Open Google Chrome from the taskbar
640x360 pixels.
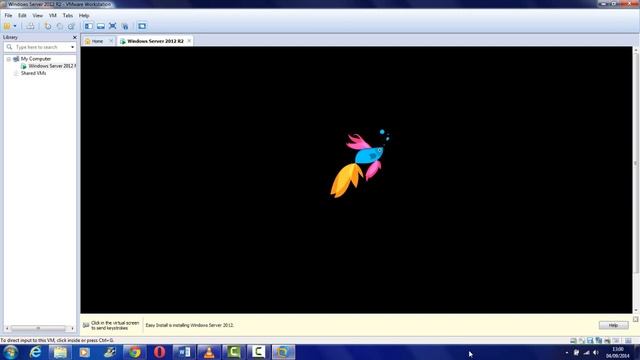(135, 352)
